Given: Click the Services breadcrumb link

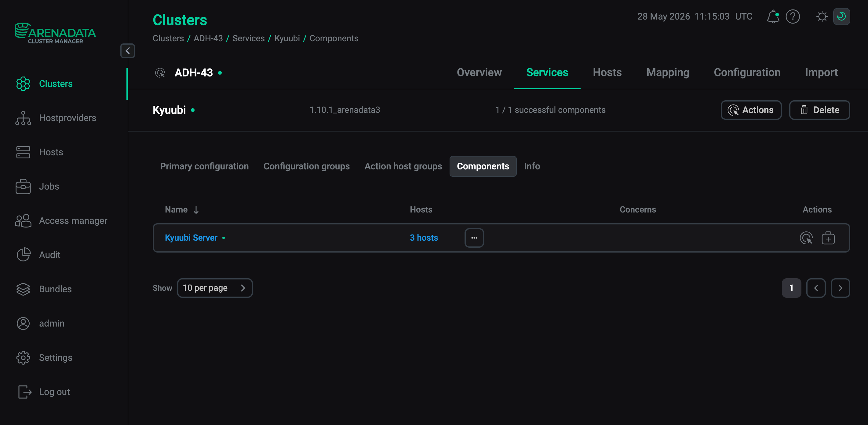Looking at the screenshot, I should click(x=248, y=39).
